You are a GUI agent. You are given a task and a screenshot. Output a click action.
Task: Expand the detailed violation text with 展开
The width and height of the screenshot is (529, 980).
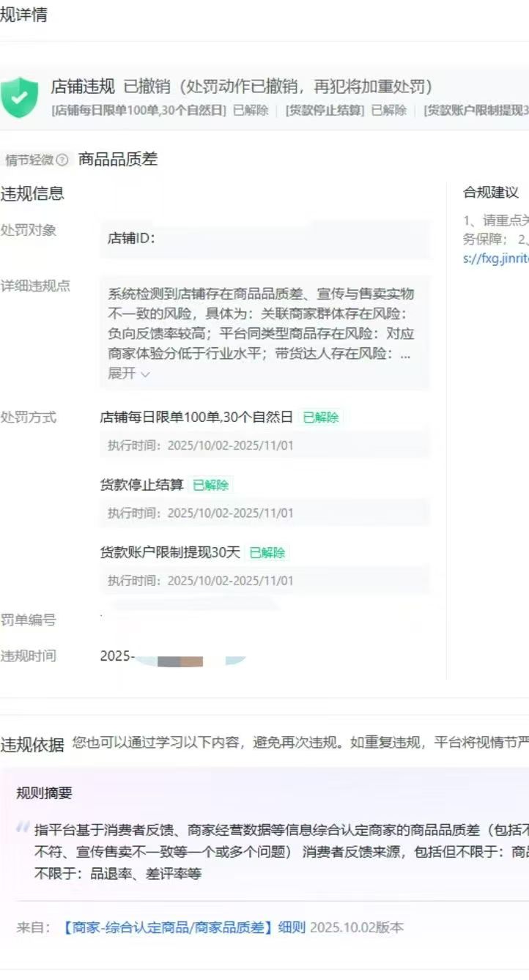[129, 374]
